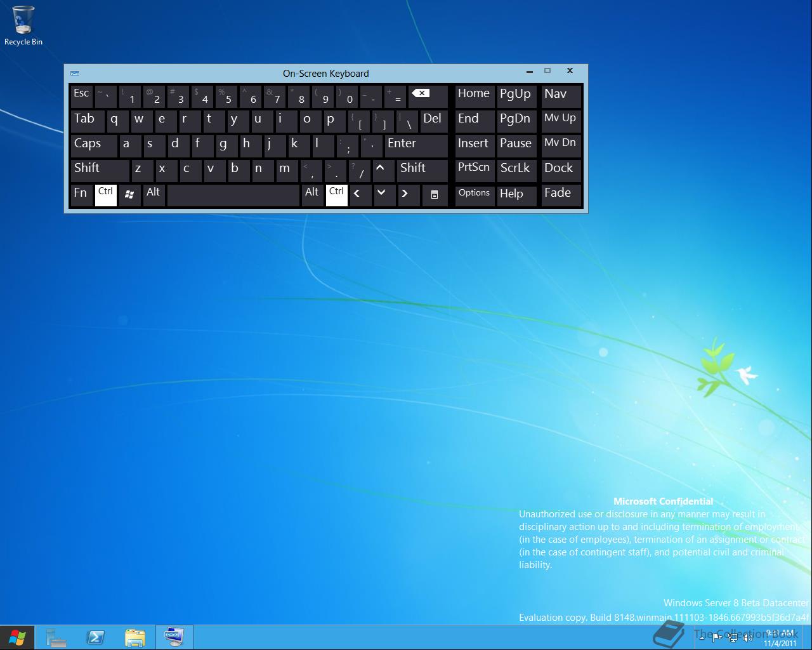The width and height of the screenshot is (812, 650).
Task: Tap the Home key
Action: click(x=475, y=96)
